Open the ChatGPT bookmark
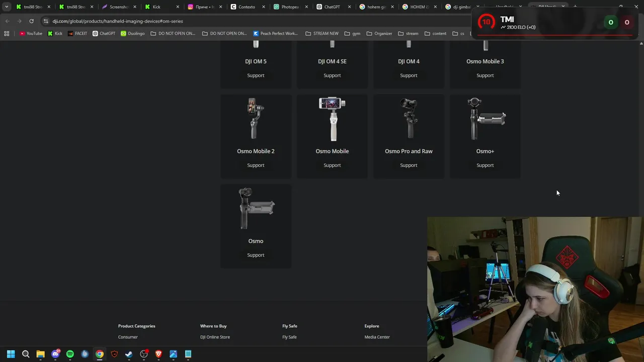 pos(104,34)
